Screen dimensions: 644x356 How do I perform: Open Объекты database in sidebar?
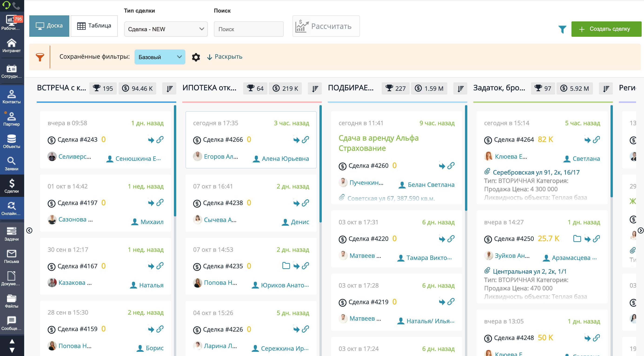click(x=11, y=141)
